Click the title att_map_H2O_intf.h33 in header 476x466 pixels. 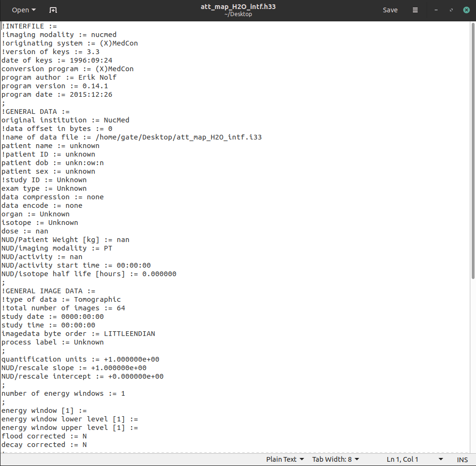[x=238, y=7]
